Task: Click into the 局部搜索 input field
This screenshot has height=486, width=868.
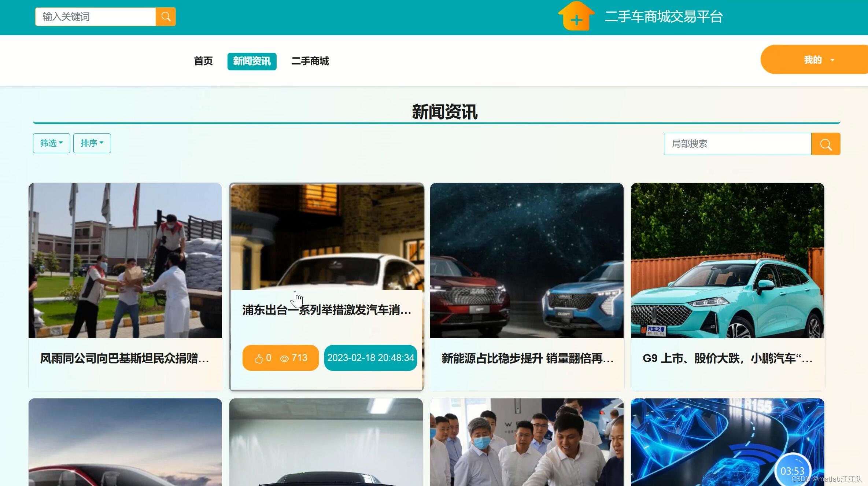Action: [738, 144]
